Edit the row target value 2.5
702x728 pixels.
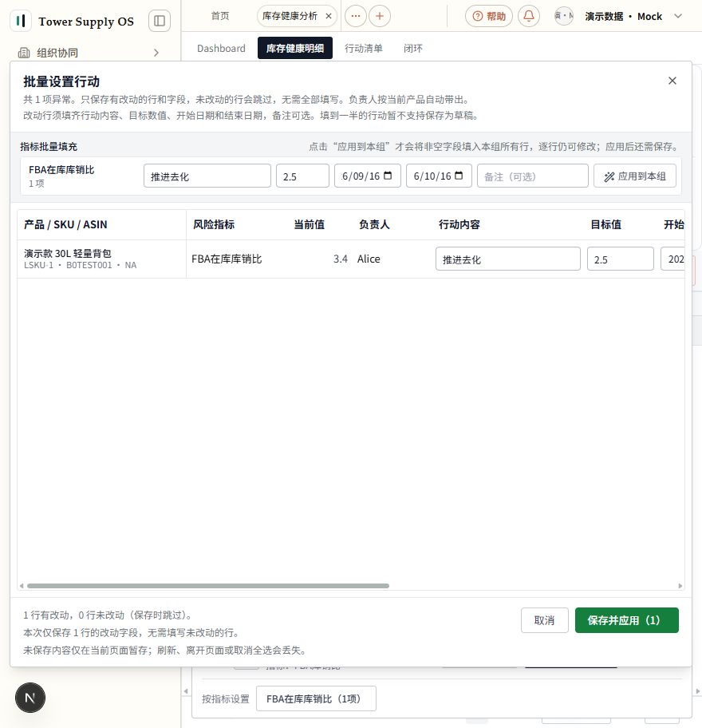click(x=621, y=259)
